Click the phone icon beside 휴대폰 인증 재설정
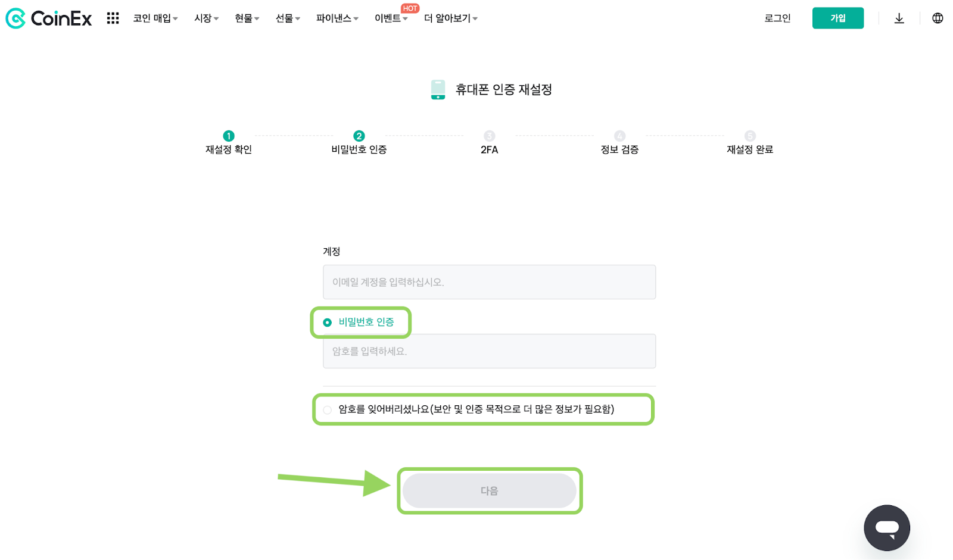The height and width of the screenshot is (560, 953). 438,90
